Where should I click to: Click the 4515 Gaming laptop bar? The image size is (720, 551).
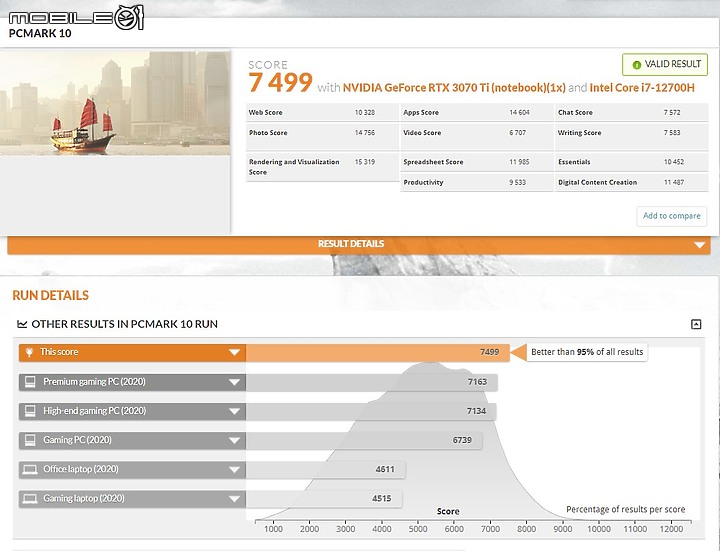324,499
